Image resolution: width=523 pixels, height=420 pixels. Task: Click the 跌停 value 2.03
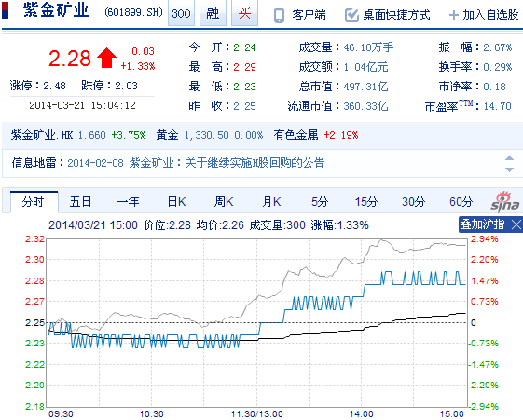click(126, 86)
